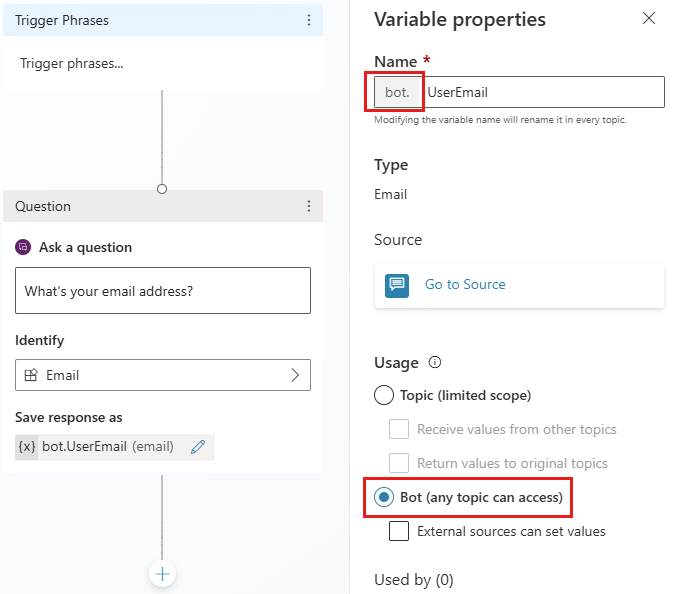
Task: Click the Email entity icon in Identify
Action: point(31,375)
